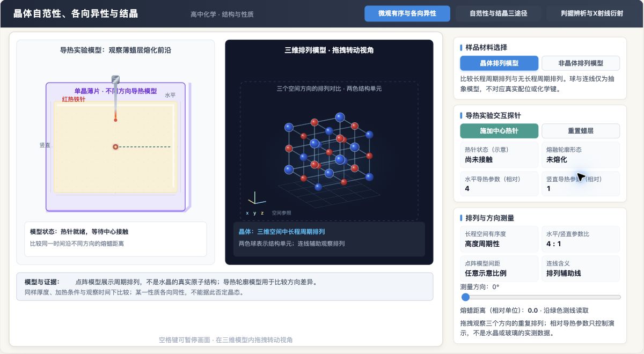The image size is (644, 354).
Task: Click the 水平 axis label
Action: pos(170,95)
